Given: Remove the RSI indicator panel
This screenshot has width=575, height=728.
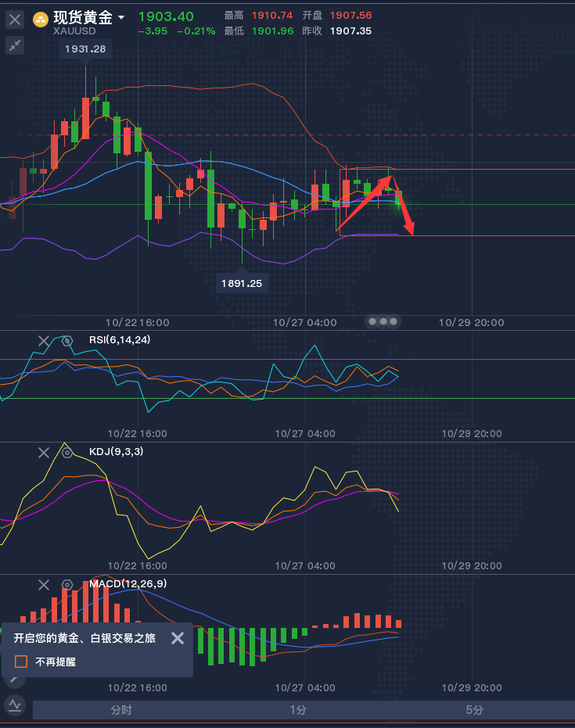Looking at the screenshot, I should tap(44, 341).
